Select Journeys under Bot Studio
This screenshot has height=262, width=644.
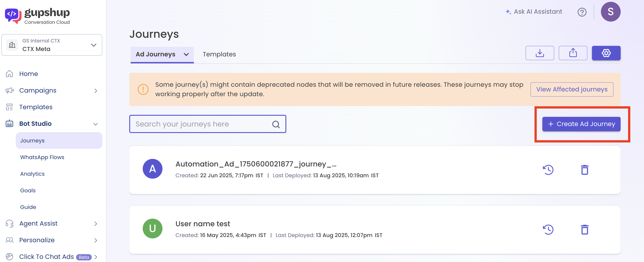[x=59, y=140]
